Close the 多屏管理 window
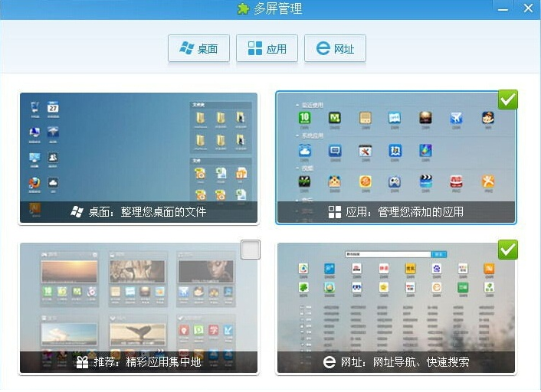This screenshot has height=392, width=541. 528,8
